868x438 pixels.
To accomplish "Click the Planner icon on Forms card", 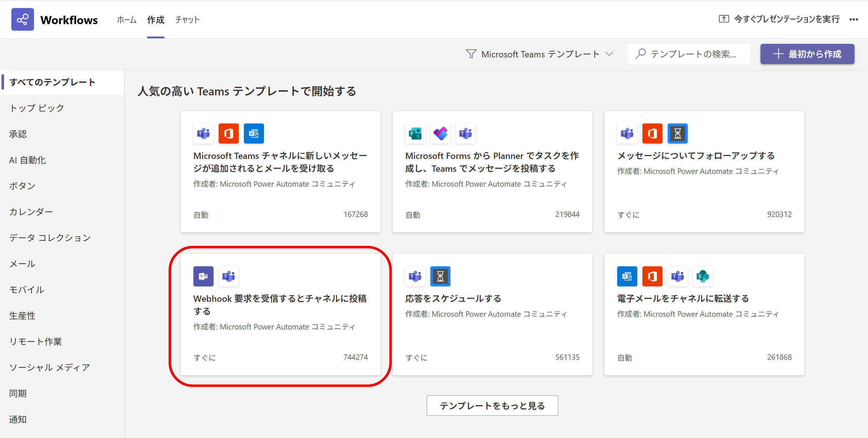I will [441, 134].
